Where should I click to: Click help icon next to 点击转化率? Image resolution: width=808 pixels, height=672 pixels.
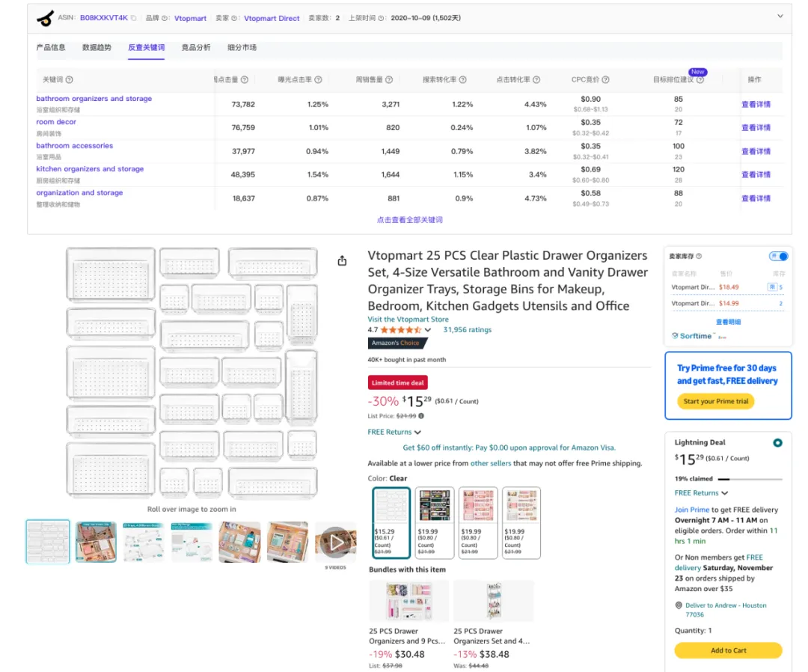(536, 79)
